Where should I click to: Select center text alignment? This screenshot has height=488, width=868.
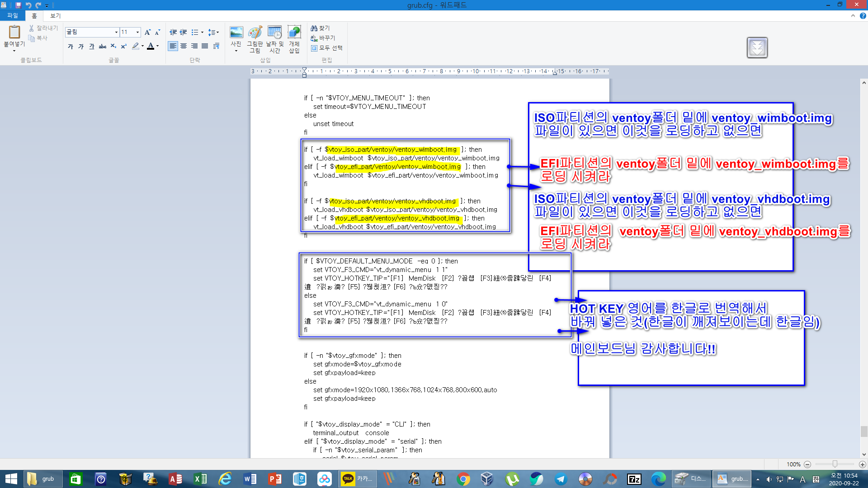click(184, 46)
